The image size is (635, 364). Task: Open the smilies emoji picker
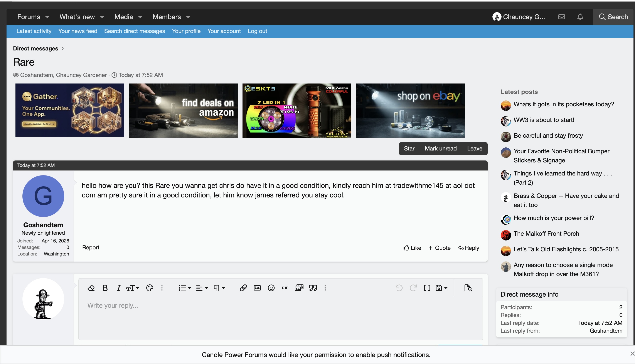point(271,288)
